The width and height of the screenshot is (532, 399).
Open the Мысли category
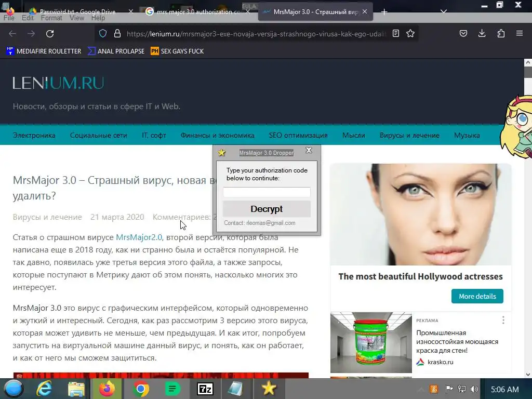pyautogui.click(x=353, y=136)
